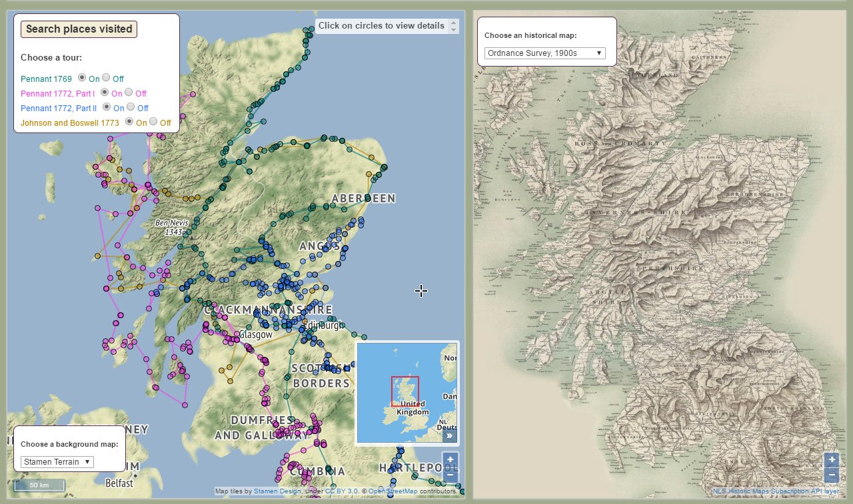This screenshot has width=853, height=504.
Task: Zoom out on the historical map
Action: tap(832, 475)
